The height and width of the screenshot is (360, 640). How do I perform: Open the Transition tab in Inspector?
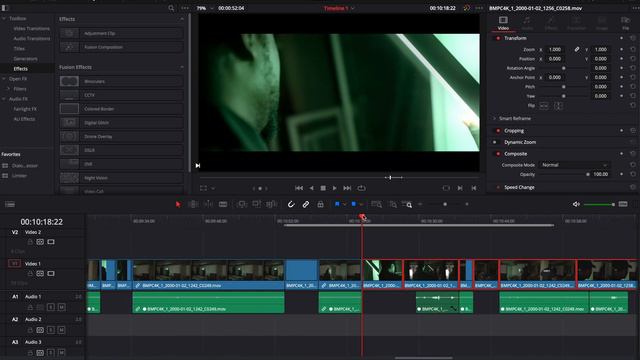pyautogui.click(x=576, y=23)
